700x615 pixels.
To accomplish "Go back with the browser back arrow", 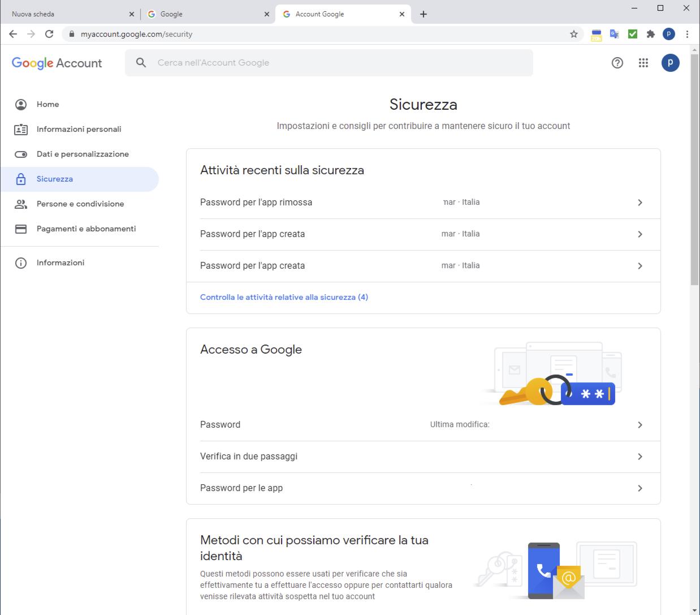I will click(x=13, y=34).
